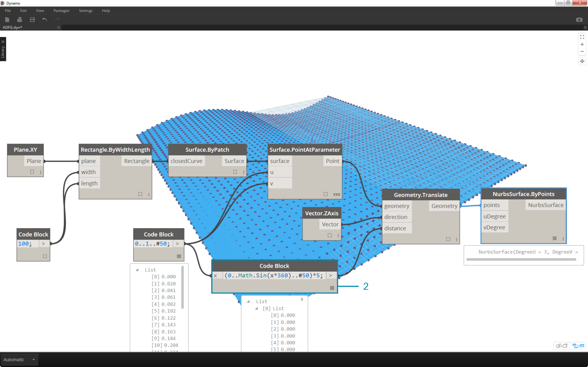
Task: Open the Packages menu
Action: click(x=61, y=10)
